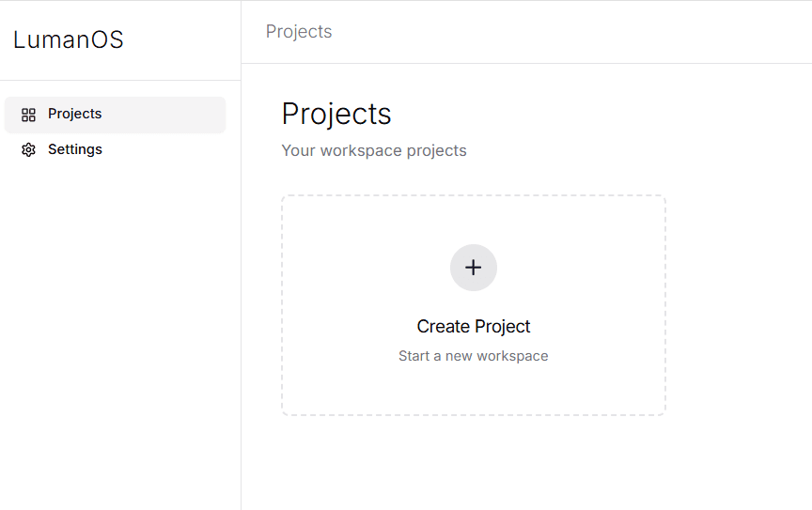The width and height of the screenshot is (812, 510).
Task: Click the word Projects in the sidebar
Action: (x=75, y=115)
